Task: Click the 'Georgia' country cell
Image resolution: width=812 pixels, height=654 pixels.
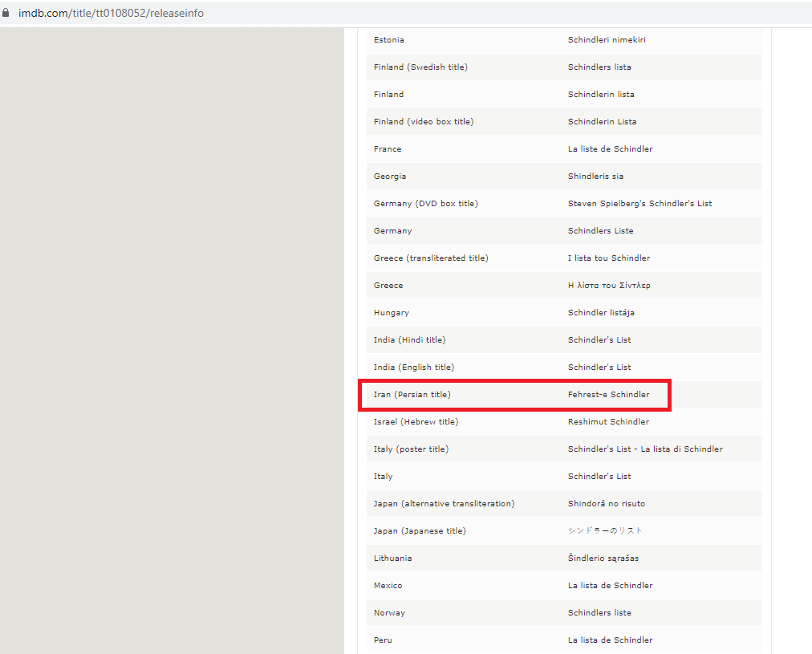Action: [x=390, y=177]
